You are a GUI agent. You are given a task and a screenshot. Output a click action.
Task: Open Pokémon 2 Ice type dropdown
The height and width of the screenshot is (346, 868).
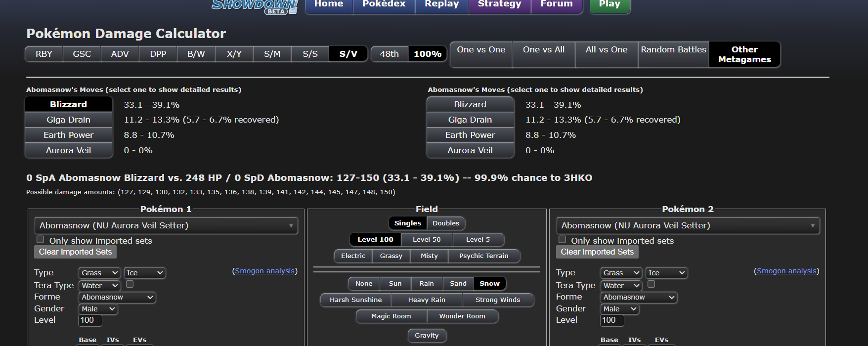point(667,273)
